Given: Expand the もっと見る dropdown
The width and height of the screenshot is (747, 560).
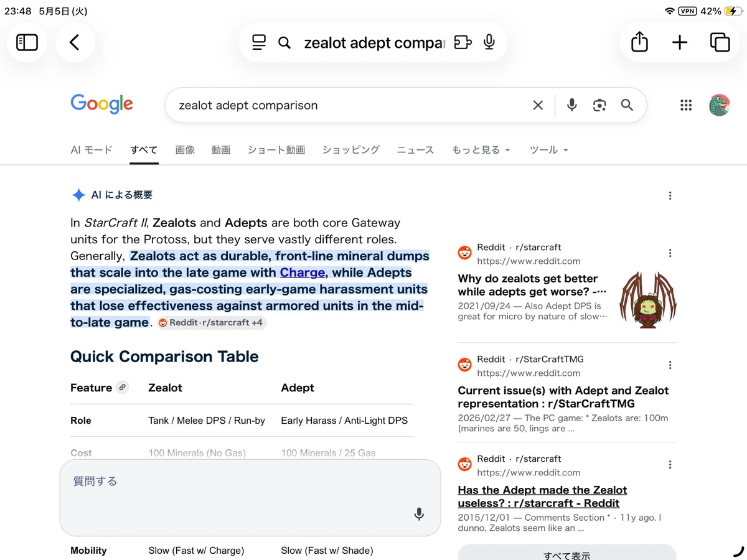Looking at the screenshot, I should coord(481,150).
